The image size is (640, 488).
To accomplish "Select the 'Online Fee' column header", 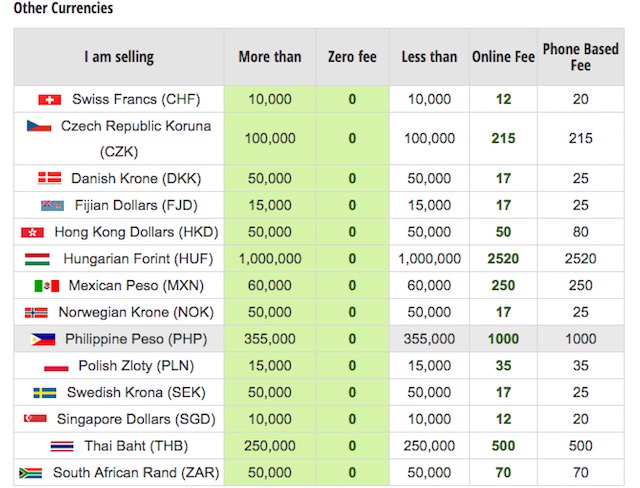I will (503, 57).
